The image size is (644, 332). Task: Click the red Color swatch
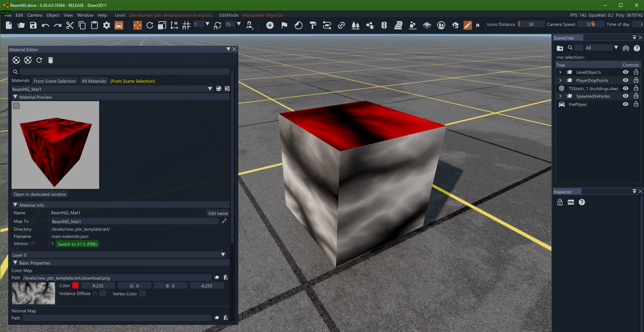point(76,286)
